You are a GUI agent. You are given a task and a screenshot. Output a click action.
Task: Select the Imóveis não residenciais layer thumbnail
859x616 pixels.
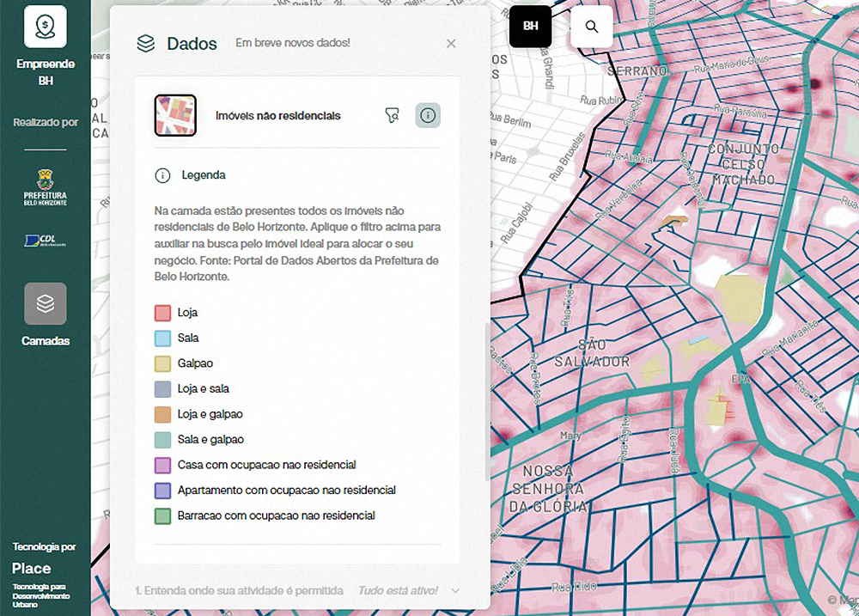[175, 116]
